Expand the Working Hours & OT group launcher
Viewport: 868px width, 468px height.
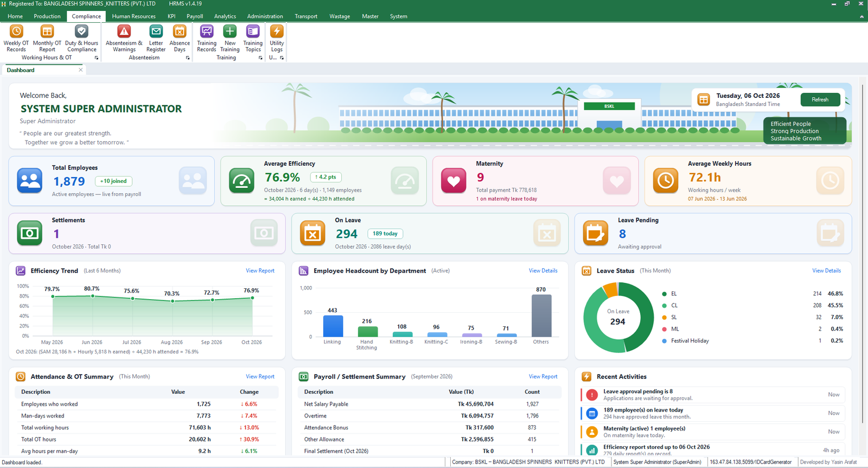[x=97, y=58]
